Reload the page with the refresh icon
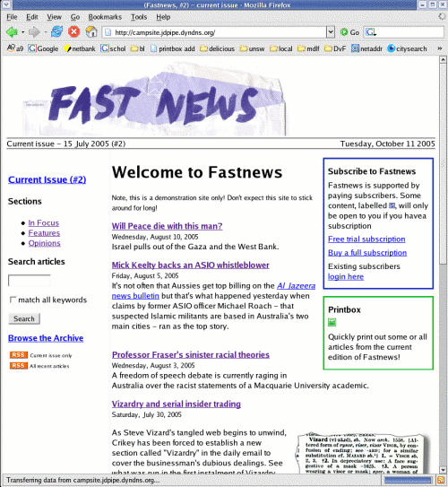The image size is (448, 487). click(x=56, y=31)
